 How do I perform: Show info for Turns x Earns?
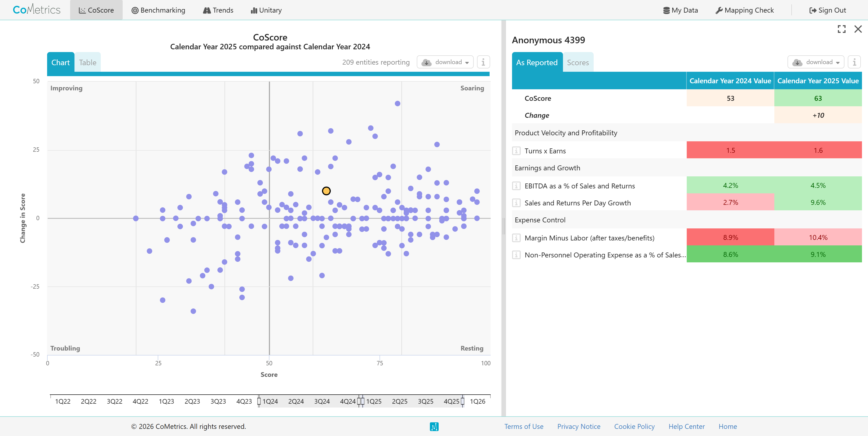516,151
